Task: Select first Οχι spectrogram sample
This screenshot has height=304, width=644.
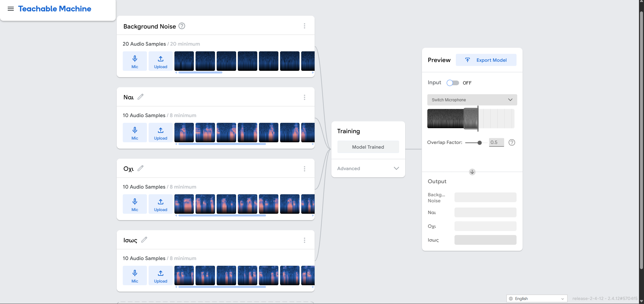Action: 184,204
